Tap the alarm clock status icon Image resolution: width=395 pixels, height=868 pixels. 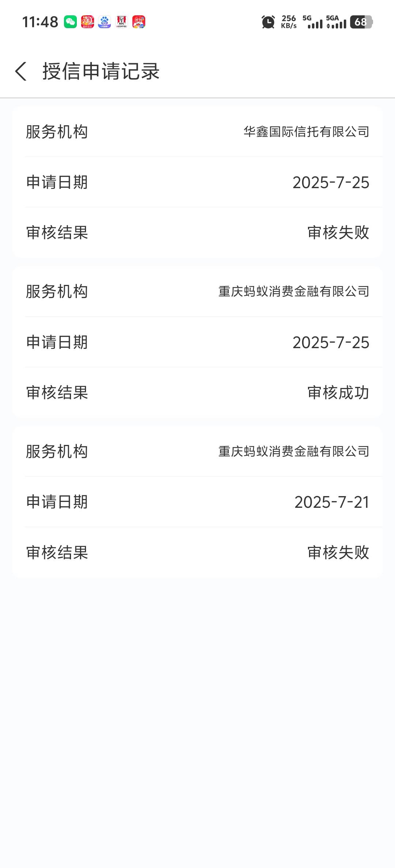coord(268,22)
